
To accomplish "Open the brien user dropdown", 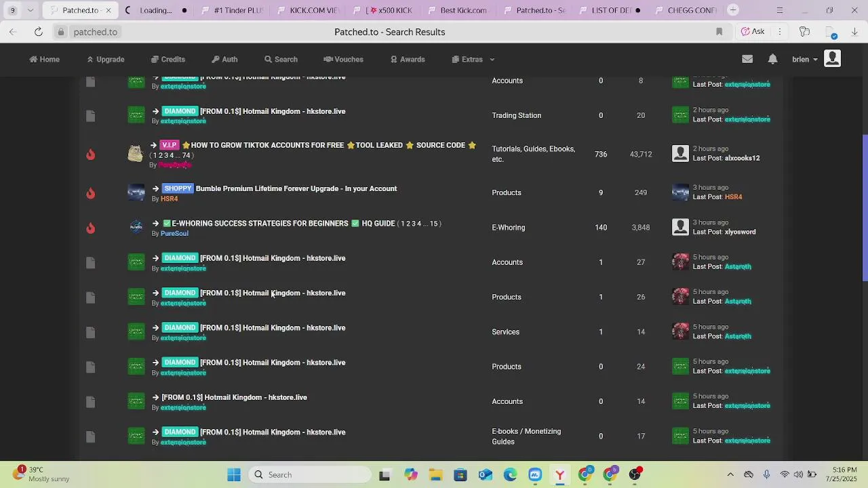I will tap(805, 59).
